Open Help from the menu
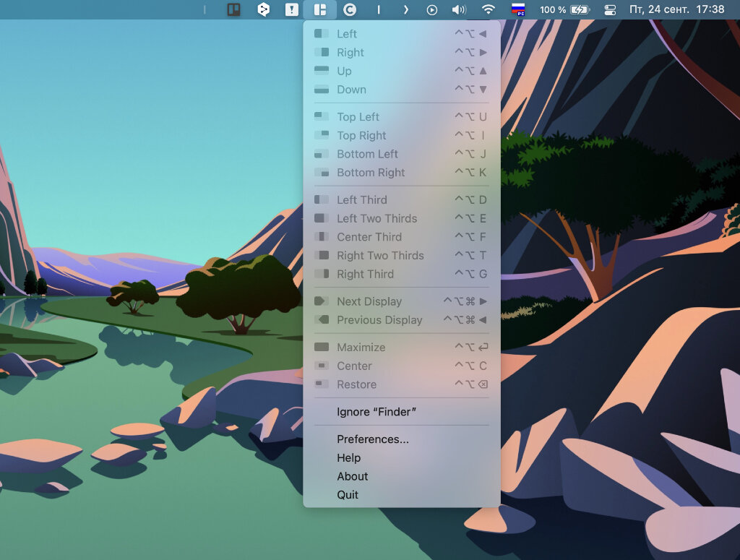This screenshot has height=560, width=740. click(402, 457)
